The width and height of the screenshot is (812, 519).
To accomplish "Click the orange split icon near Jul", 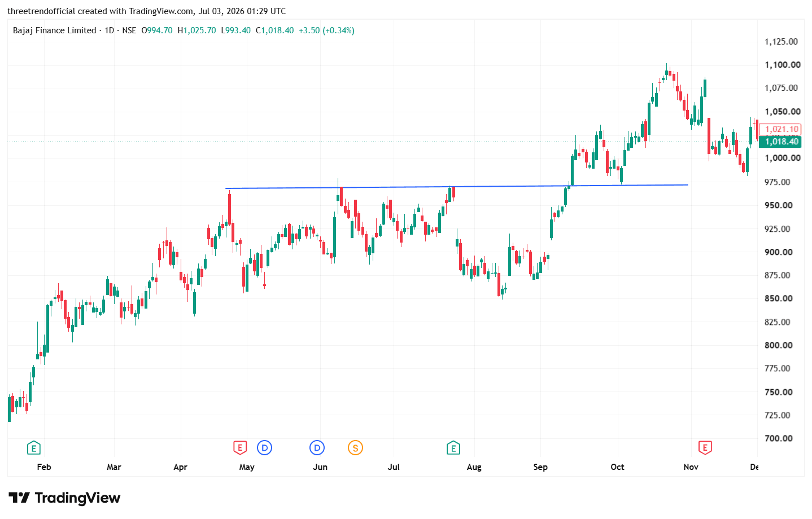I will (355, 448).
